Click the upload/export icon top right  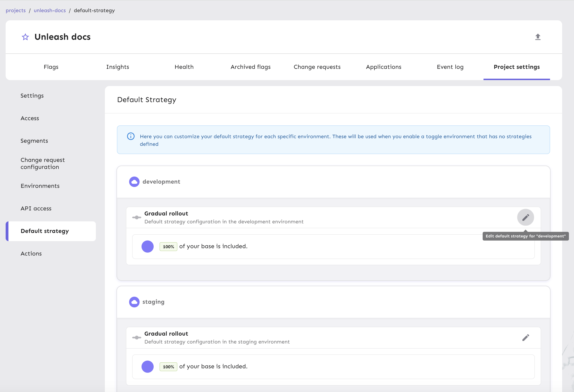point(538,36)
